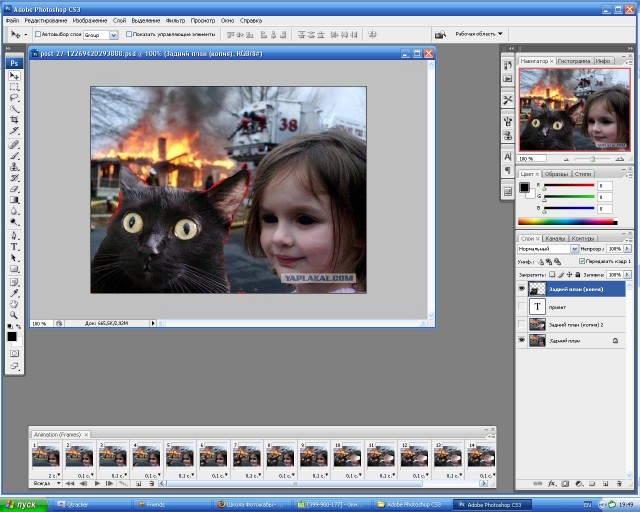Click the Go to Bridge icon
This screenshot has width=640, height=512.
tap(440, 35)
